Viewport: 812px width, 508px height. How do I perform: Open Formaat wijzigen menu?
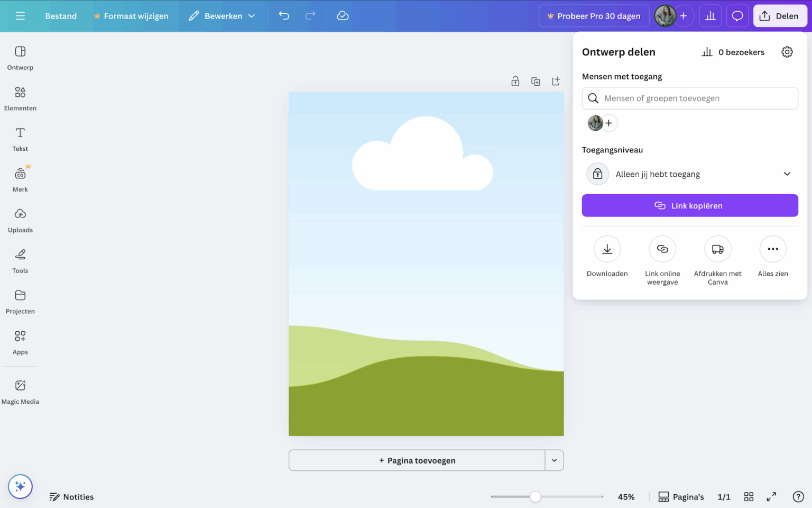[x=131, y=16]
